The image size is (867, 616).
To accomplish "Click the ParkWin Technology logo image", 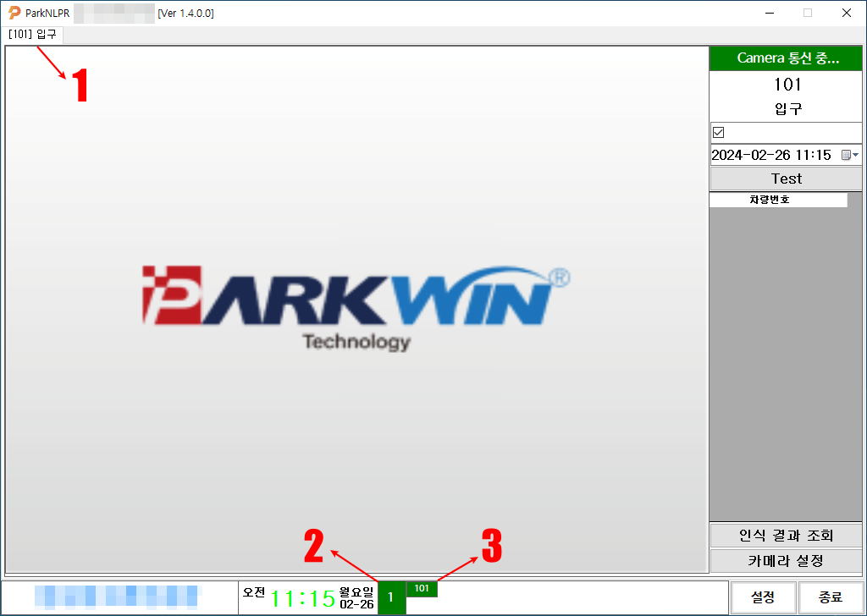I will tap(356, 308).
